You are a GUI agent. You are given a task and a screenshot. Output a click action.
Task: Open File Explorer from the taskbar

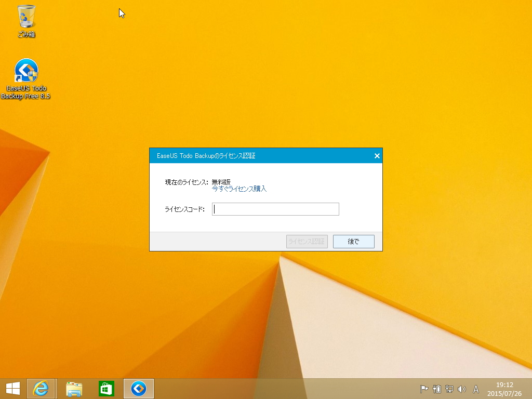(74, 388)
